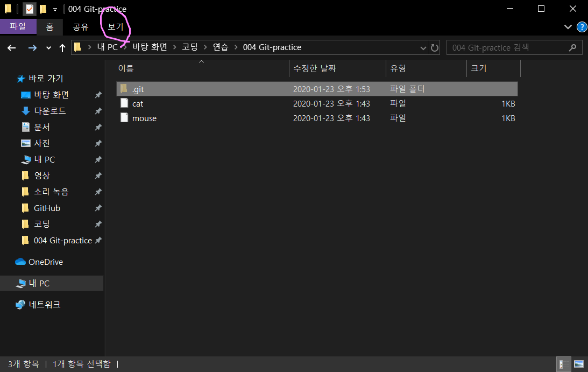
Task: Open GitHub folder in the sidebar
Action: 47,208
